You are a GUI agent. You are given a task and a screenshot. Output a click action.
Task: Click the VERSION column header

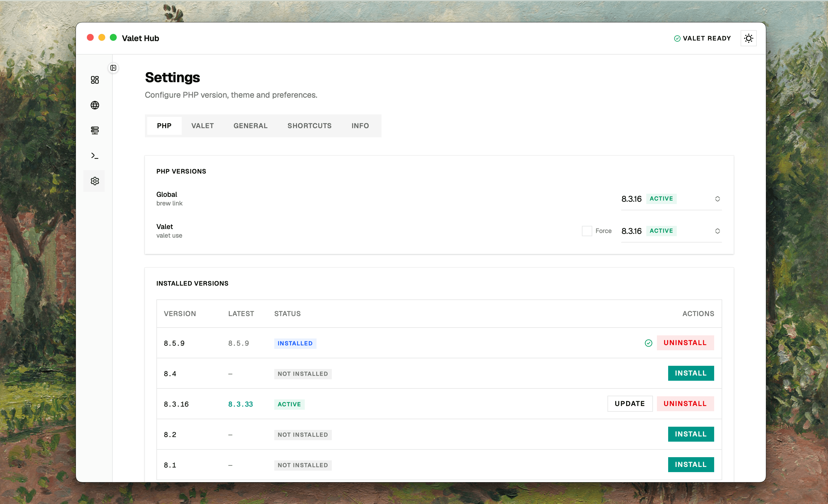point(180,313)
